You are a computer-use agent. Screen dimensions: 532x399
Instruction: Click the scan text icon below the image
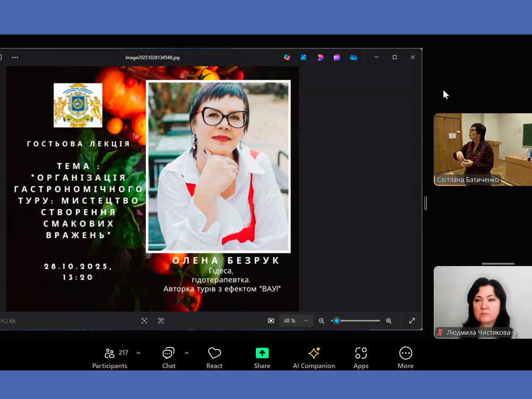(161, 321)
